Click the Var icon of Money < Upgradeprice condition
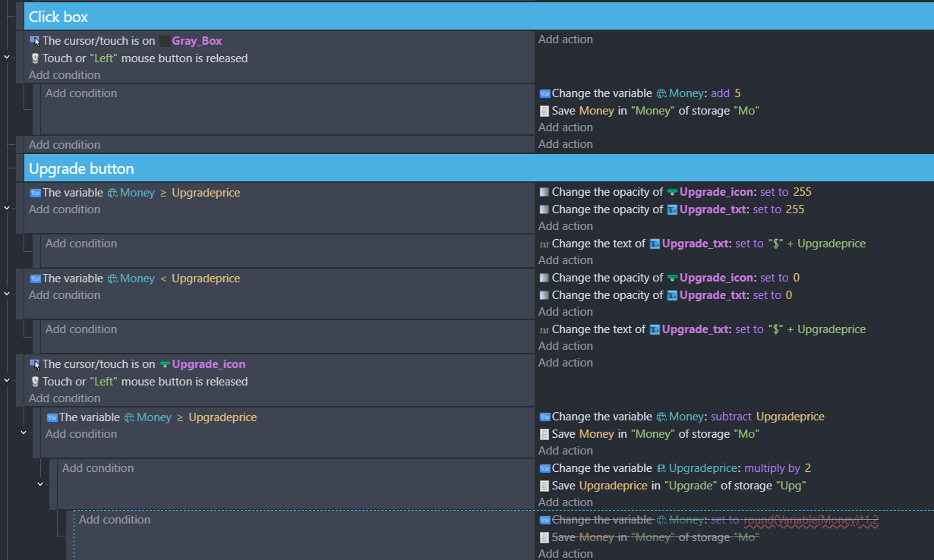 coord(34,278)
